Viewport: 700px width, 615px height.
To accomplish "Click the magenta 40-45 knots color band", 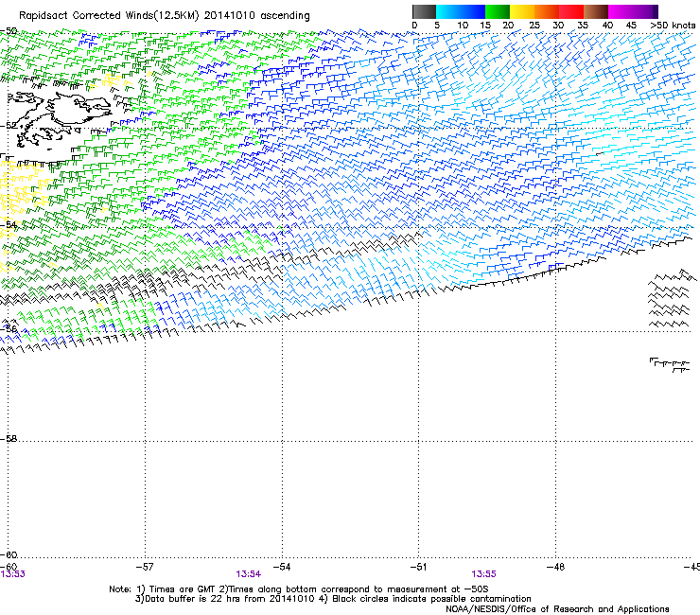I will [621, 11].
